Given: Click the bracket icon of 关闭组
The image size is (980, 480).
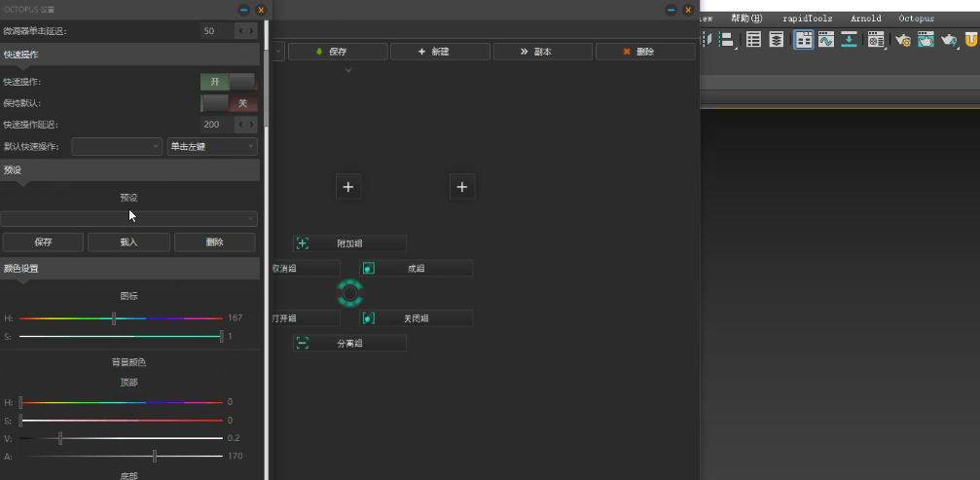Looking at the screenshot, I should tap(369, 318).
